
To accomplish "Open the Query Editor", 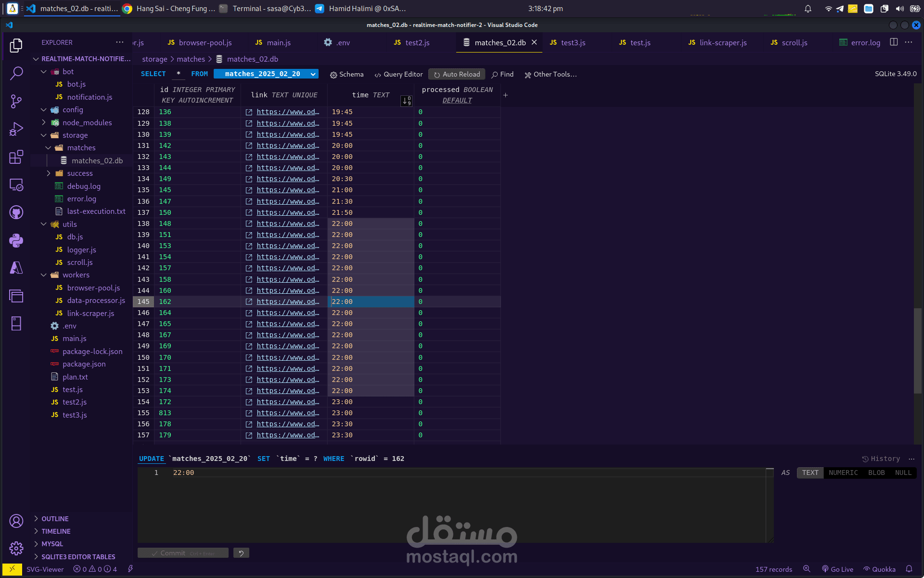I will [398, 74].
